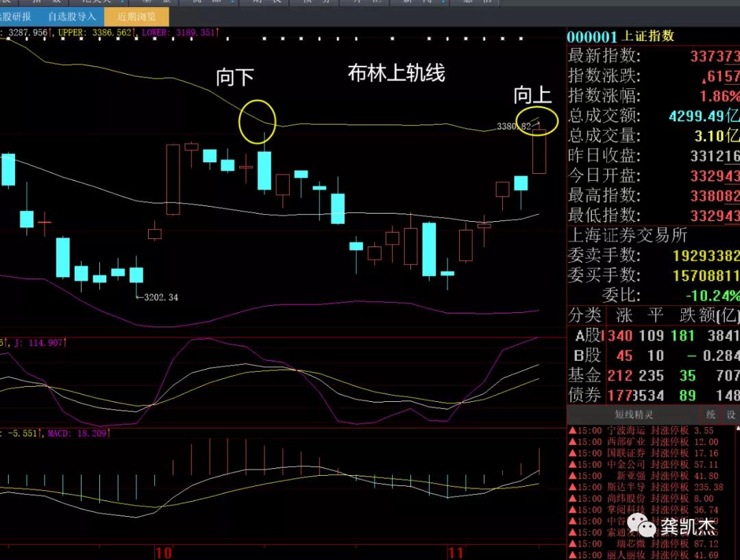Switch to the 近期浏览 tab

point(136,17)
